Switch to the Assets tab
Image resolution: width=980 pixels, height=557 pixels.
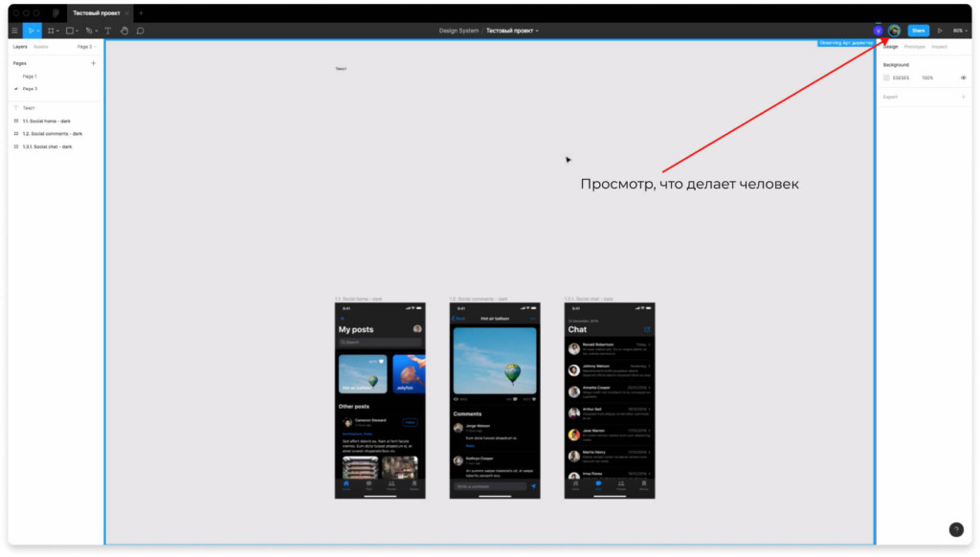tap(41, 46)
